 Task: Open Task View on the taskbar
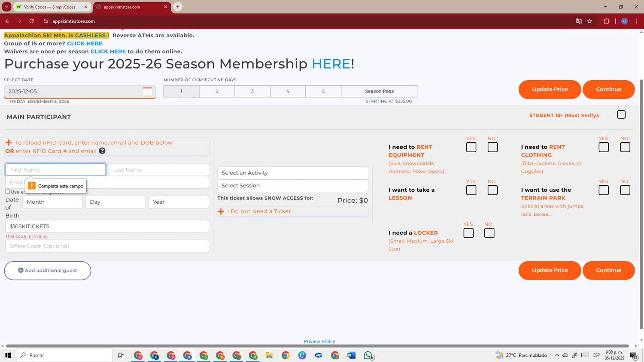tap(121, 355)
